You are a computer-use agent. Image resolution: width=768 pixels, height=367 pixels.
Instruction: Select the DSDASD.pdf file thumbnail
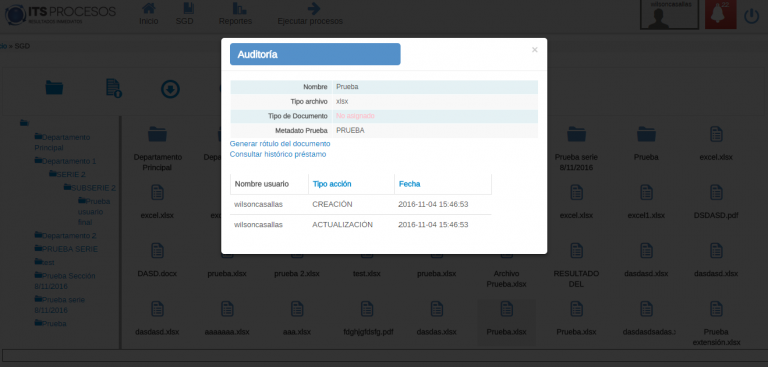coord(716,202)
